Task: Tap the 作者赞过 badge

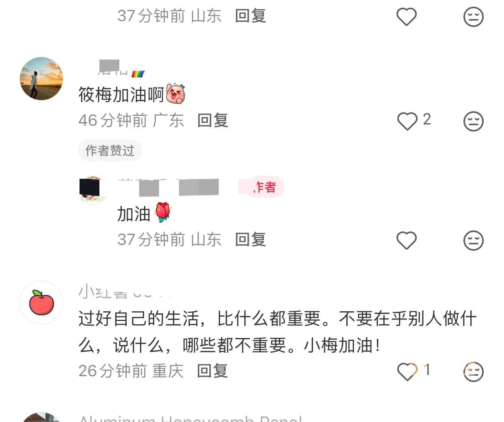Action: point(110,150)
